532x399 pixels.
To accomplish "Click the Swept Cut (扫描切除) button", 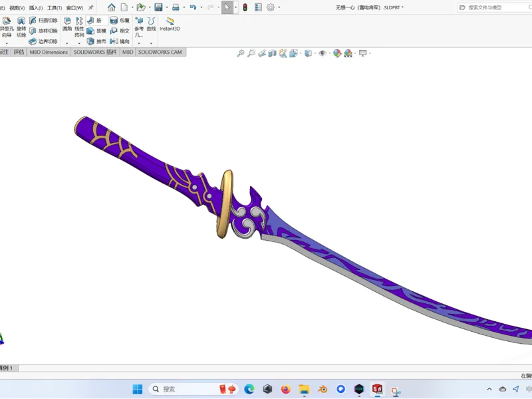I will point(43,21).
